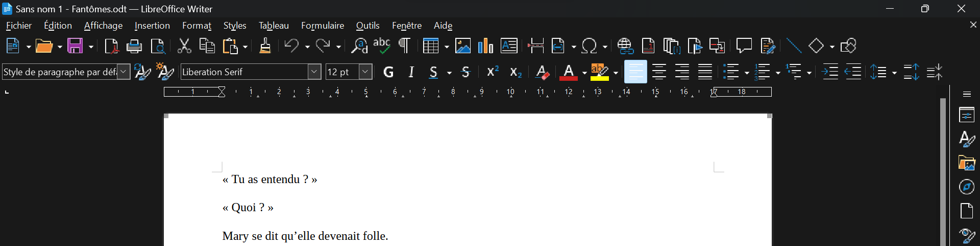Insert an image using the toolbar icon
The height and width of the screenshot is (246, 980).
coord(463,46)
